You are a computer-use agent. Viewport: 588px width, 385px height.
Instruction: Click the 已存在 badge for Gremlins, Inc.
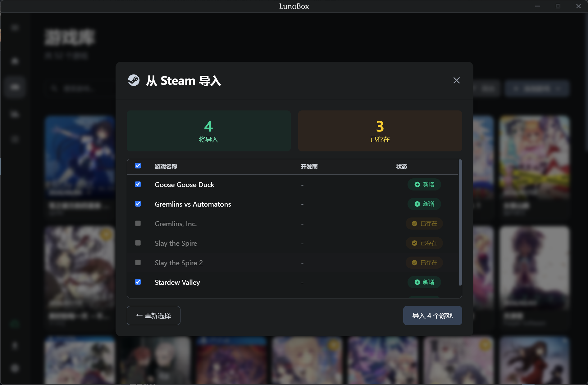click(x=424, y=224)
